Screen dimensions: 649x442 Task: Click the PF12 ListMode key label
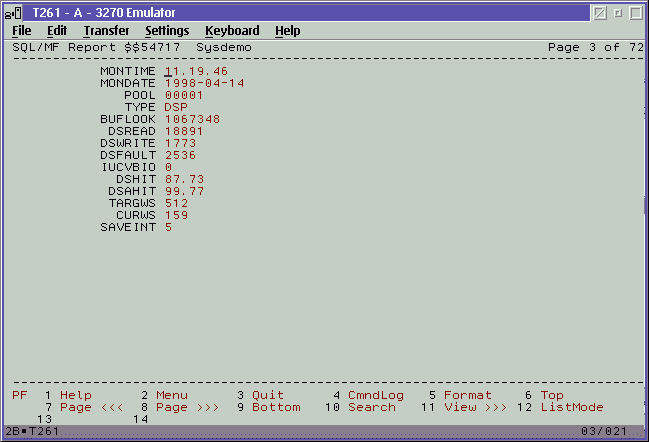pos(572,407)
